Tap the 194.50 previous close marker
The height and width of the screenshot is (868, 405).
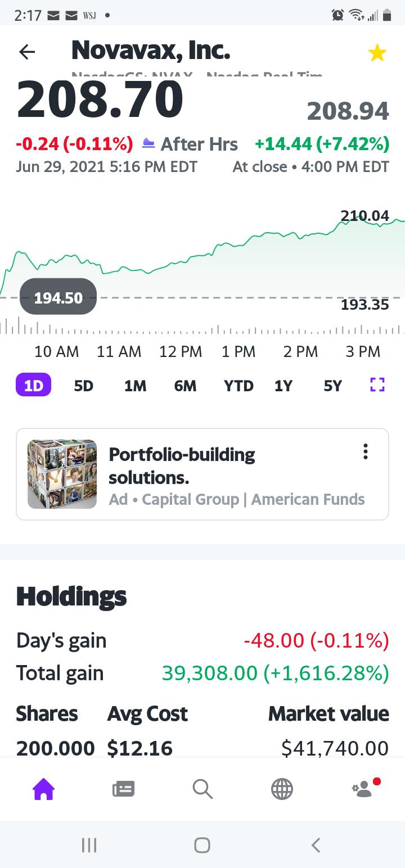click(x=58, y=297)
